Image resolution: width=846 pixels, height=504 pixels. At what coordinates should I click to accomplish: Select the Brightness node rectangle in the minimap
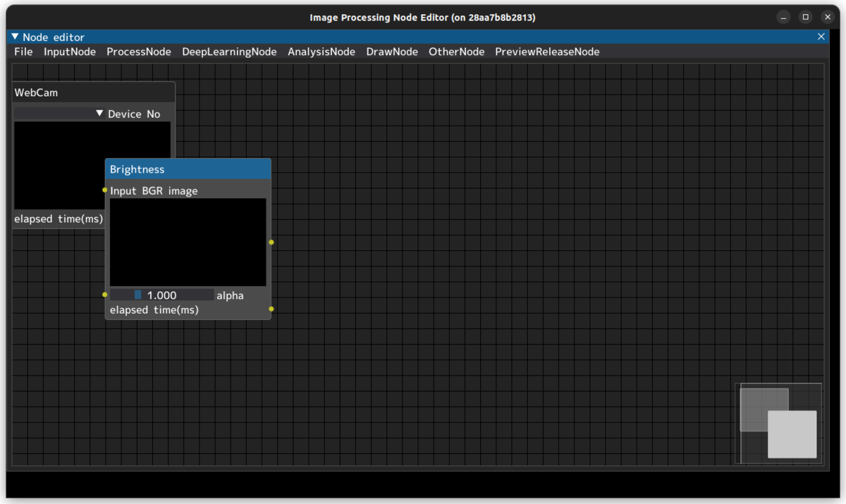click(x=792, y=434)
